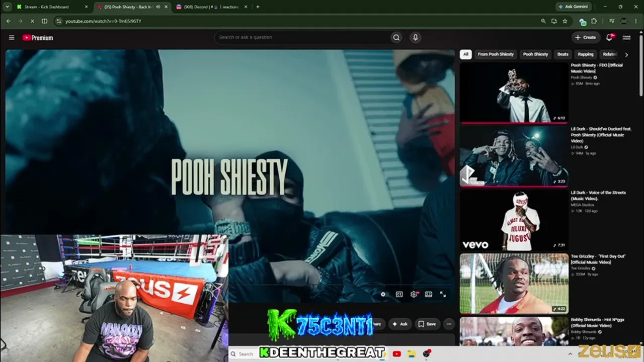This screenshot has width=644, height=362.
Task: Click the Create button
Action: pos(586,37)
